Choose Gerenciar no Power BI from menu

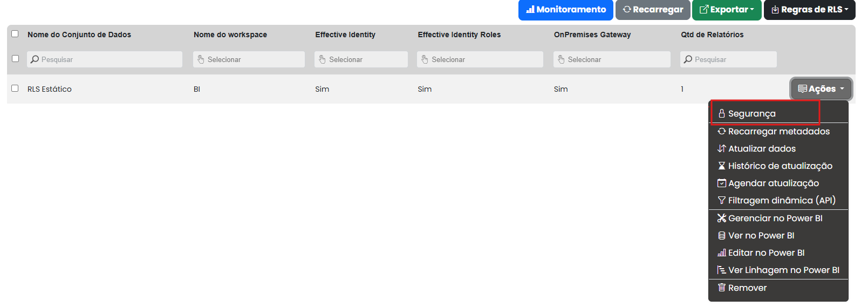[x=775, y=218]
